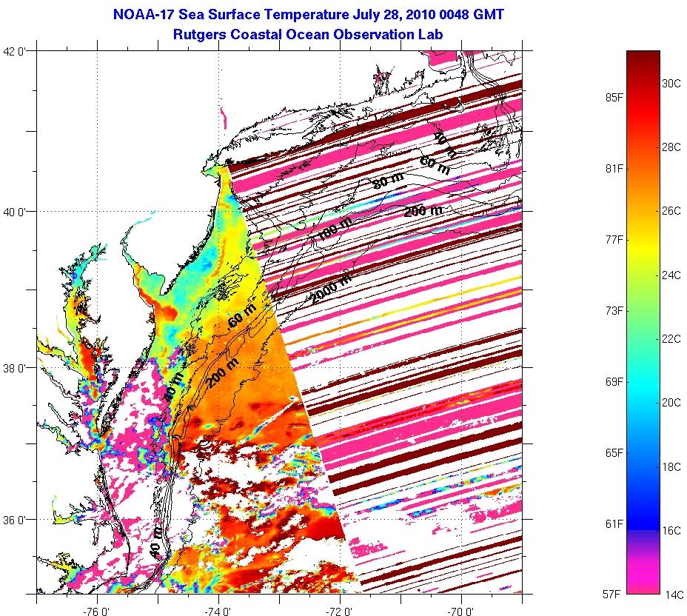Image resolution: width=687 pixels, height=616 pixels.
Task: Click the '65F' colorbar label
Action: [614, 452]
